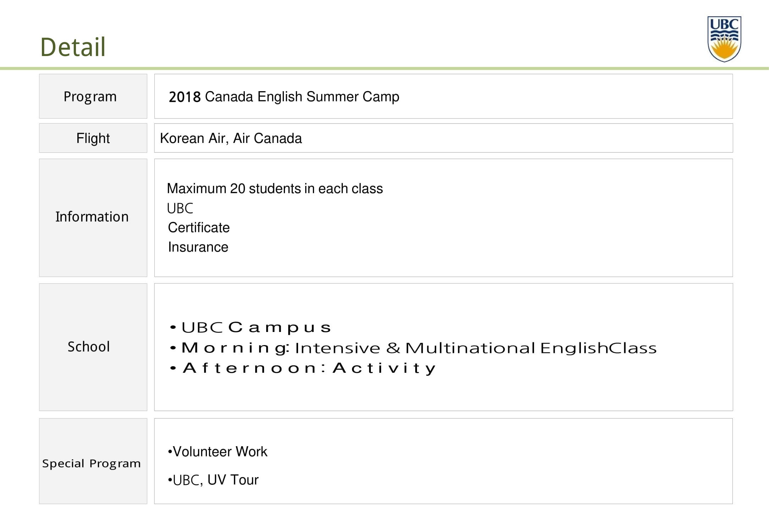Click the Insurance line

(198, 247)
